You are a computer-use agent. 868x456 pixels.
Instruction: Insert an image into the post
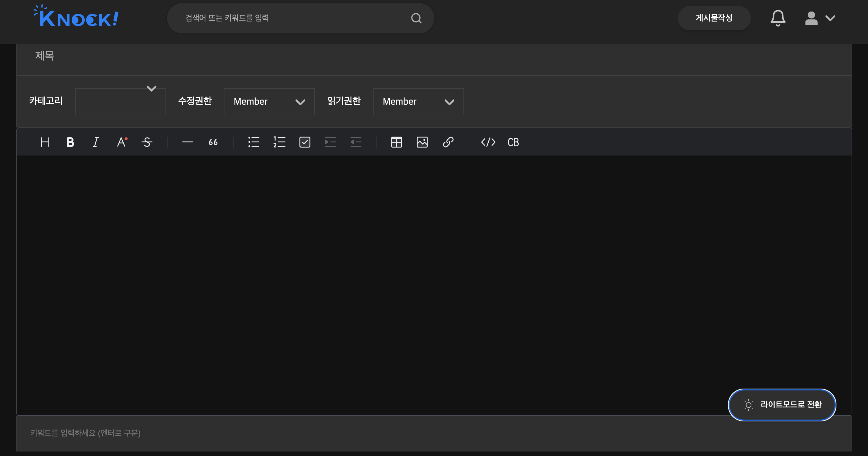(x=422, y=142)
